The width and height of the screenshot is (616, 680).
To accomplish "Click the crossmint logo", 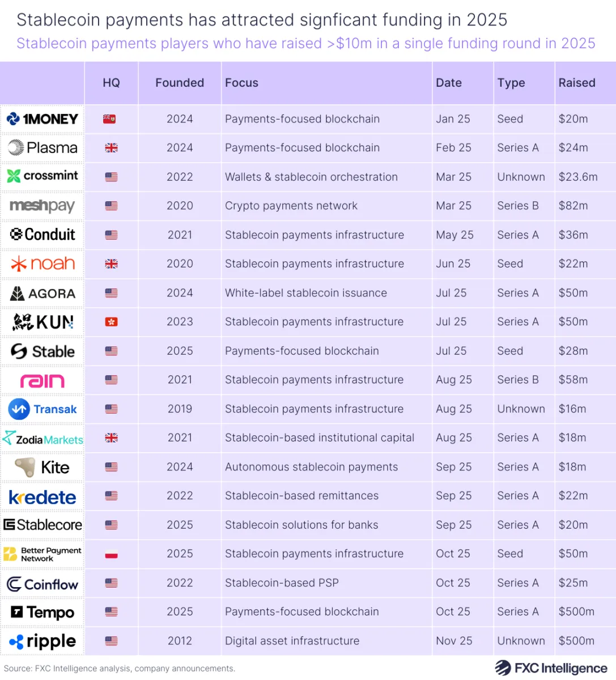I will [x=43, y=176].
